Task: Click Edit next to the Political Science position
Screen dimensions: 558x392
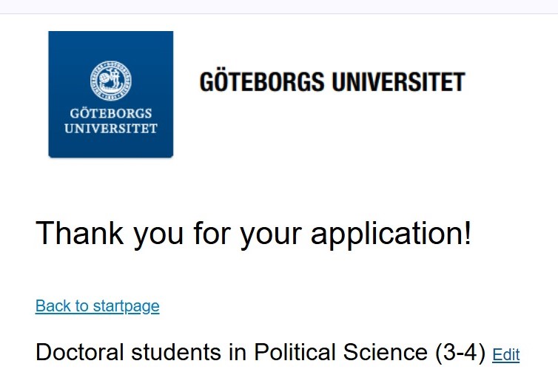Action: (x=506, y=355)
